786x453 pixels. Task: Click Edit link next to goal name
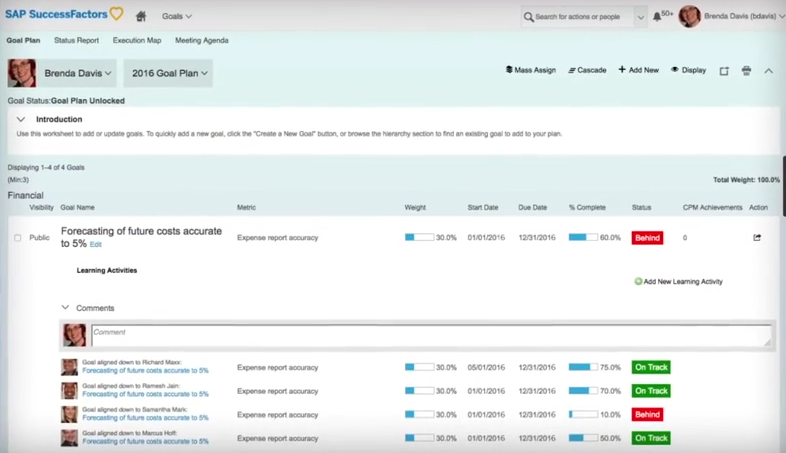[x=96, y=244]
